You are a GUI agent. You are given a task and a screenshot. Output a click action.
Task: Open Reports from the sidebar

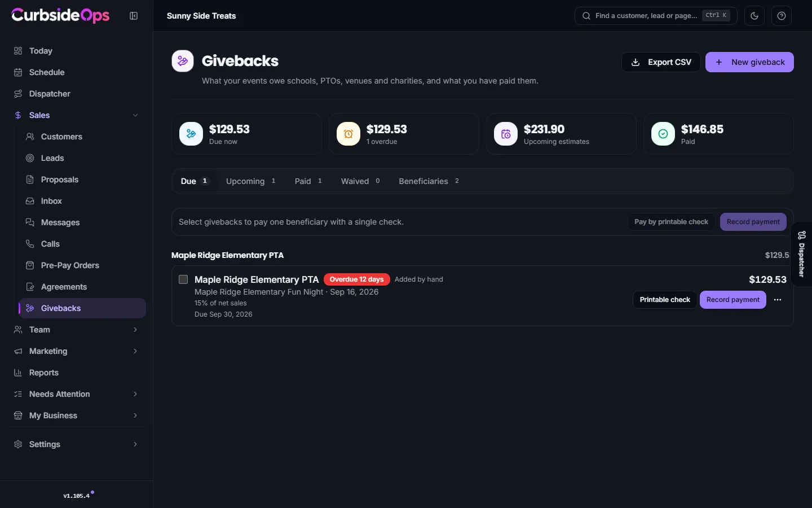point(76,373)
